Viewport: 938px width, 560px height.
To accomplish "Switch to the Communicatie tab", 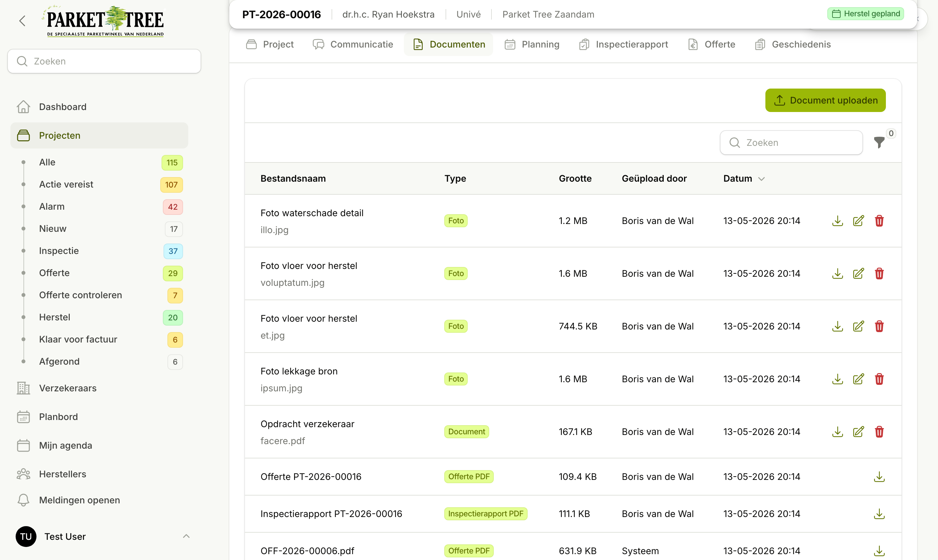I will 353,45.
